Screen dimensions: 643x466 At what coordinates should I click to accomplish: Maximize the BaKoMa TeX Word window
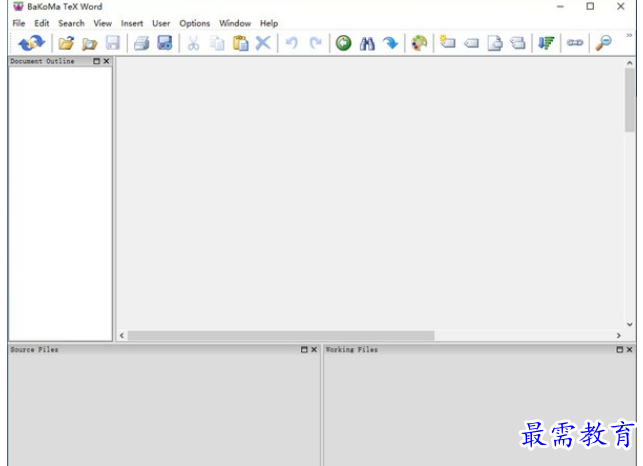pyautogui.click(x=590, y=7)
